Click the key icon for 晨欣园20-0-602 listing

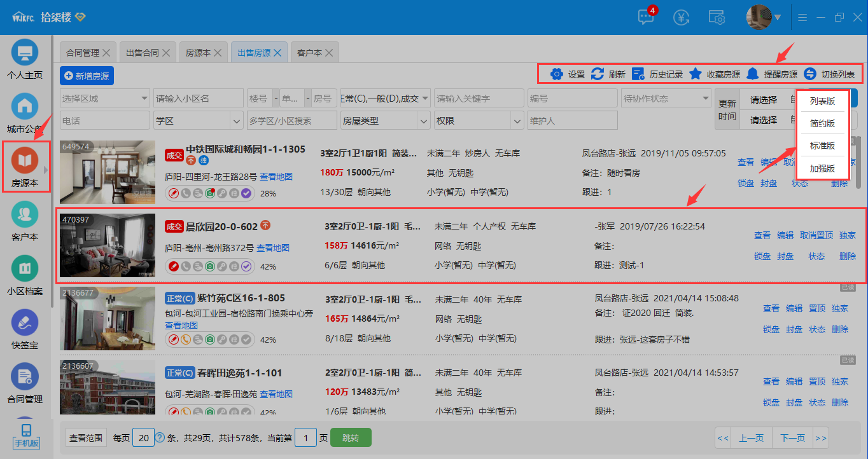[x=222, y=266]
